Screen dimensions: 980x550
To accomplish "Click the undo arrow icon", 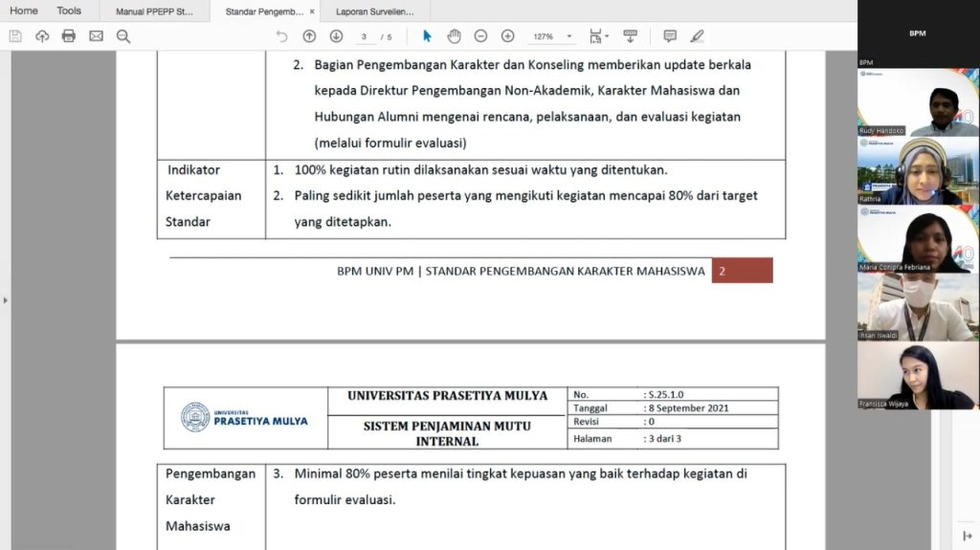I will 282,36.
